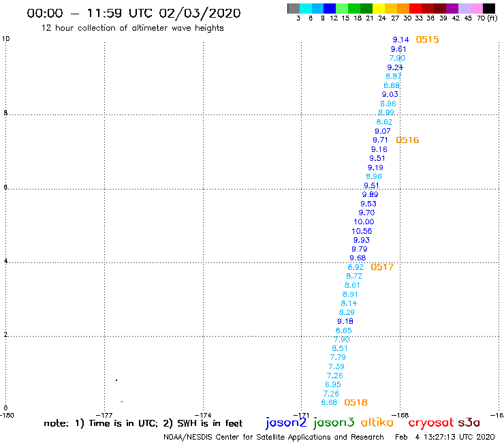This screenshot has height=443, width=504.
Task: Click the '(ft)' unit label in legend
Action: tap(492, 18)
